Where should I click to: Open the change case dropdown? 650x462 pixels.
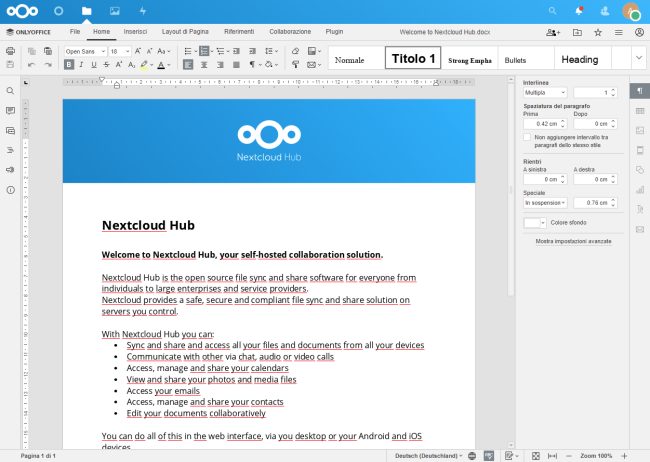pos(164,51)
